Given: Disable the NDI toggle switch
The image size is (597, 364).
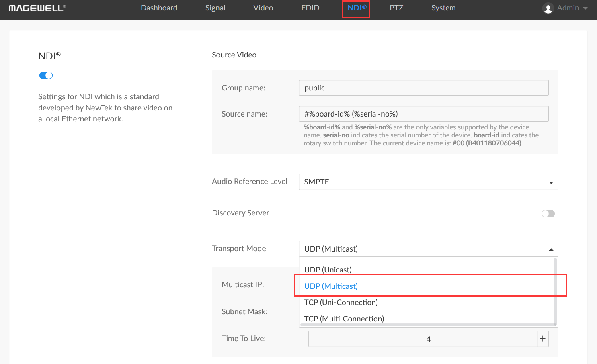Looking at the screenshot, I should pos(46,76).
